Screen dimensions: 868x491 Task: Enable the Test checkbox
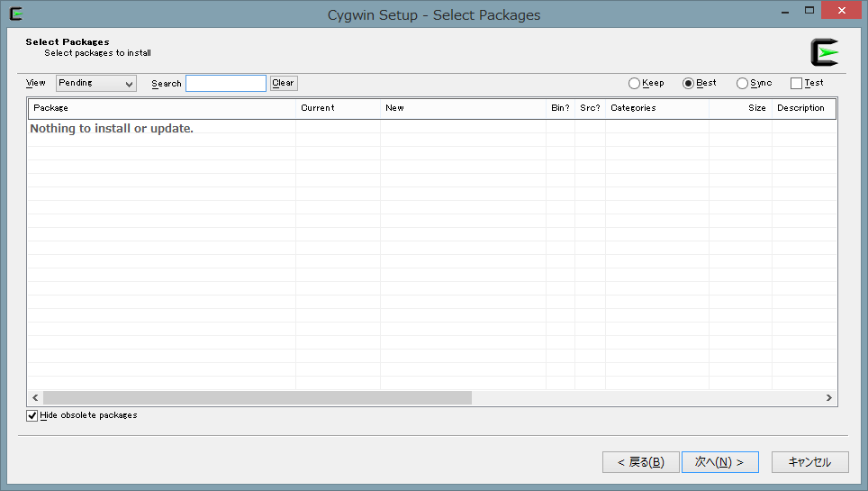click(796, 83)
